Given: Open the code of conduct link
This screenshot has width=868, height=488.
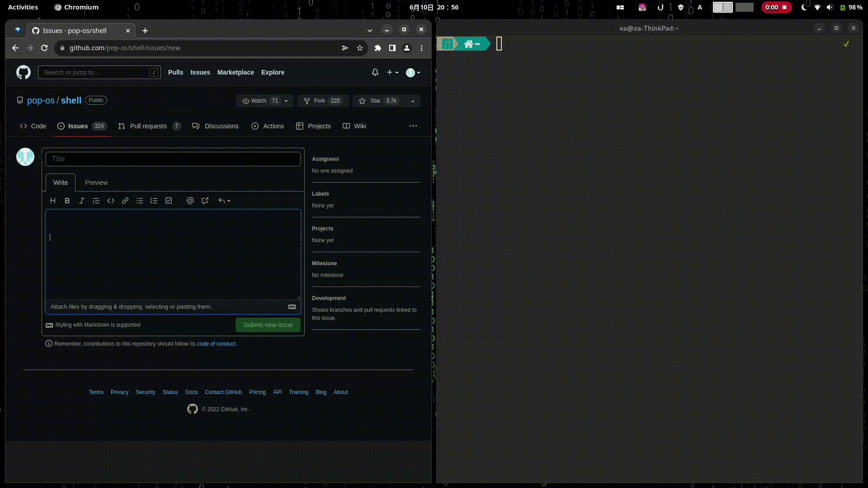Looking at the screenshot, I should [x=216, y=344].
